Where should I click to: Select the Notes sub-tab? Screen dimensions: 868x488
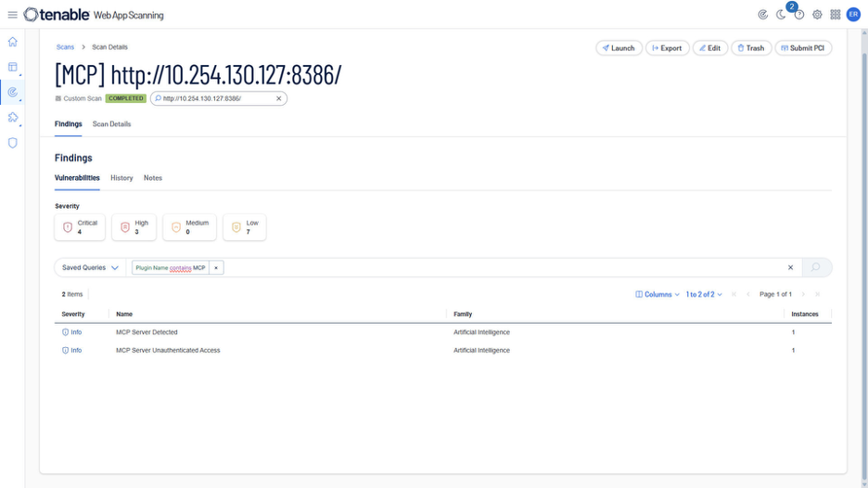pos(153,178)
